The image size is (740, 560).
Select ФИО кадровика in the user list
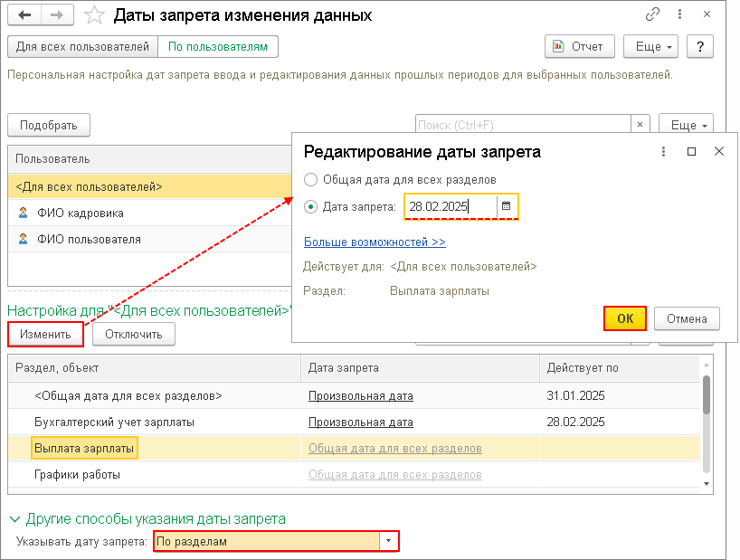coord(149,213)
